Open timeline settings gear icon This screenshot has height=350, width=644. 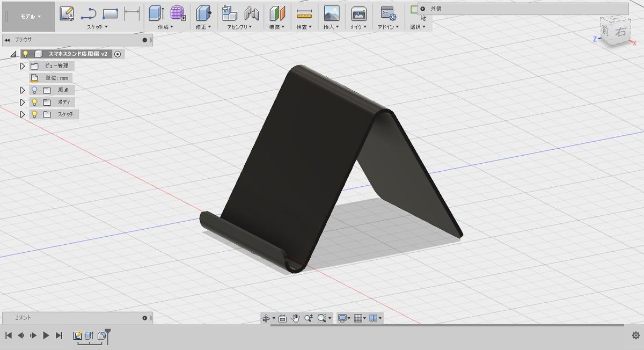[636, 336]
